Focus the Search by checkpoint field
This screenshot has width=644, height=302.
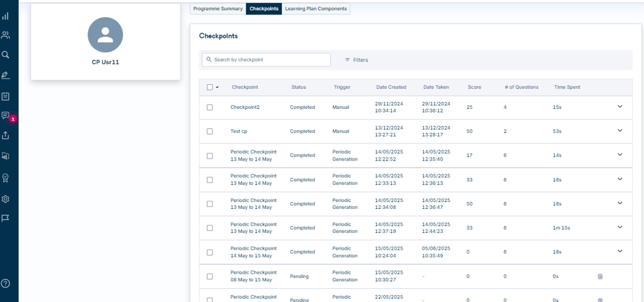tap(266, 60)
